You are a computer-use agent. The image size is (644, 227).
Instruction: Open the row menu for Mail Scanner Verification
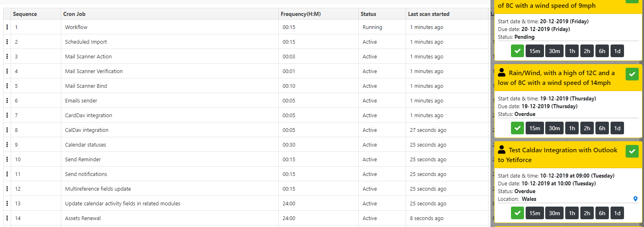[x=7, y=71]
